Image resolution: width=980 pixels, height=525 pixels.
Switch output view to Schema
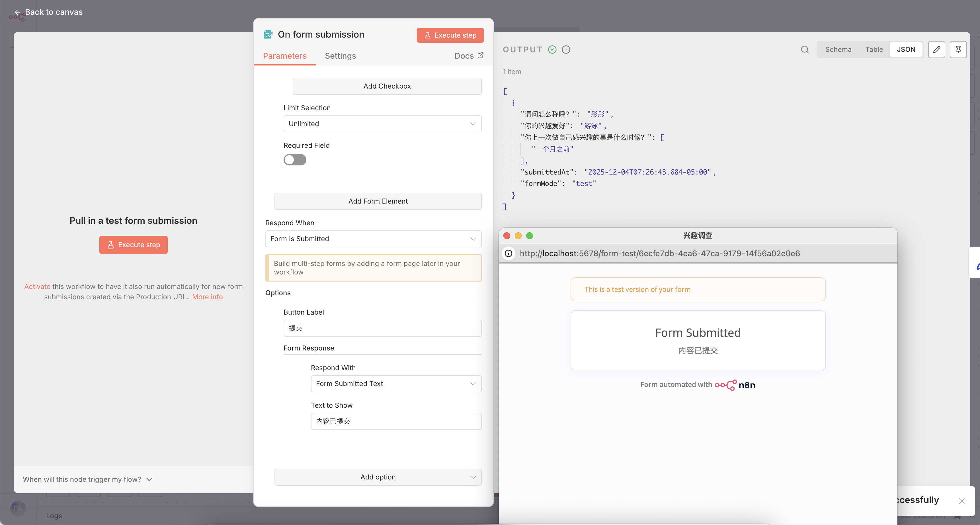(x=838, y=50)
